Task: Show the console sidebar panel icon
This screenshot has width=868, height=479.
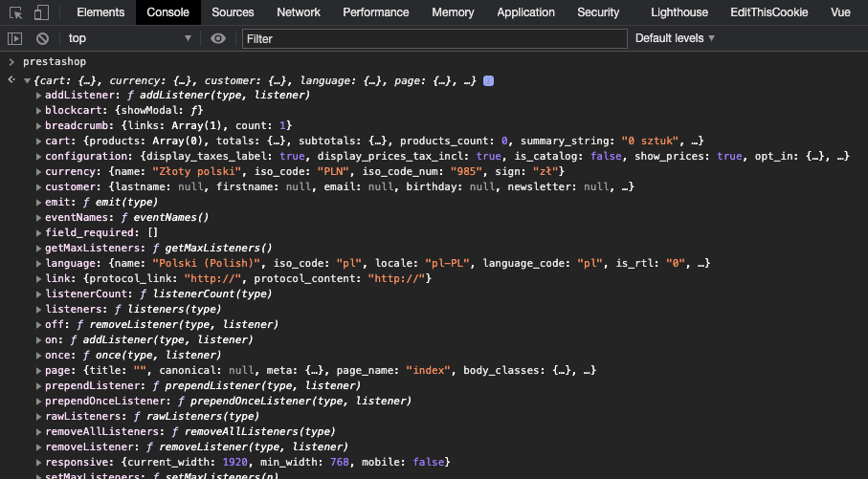Action: pyautogui.click(x=15, y=38)
